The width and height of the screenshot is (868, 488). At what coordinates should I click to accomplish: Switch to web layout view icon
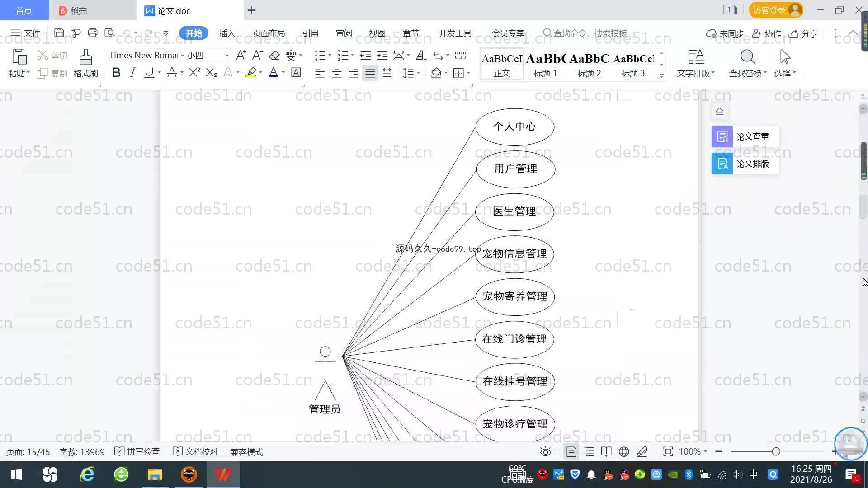pyautogui.click(x=624, y=452)
